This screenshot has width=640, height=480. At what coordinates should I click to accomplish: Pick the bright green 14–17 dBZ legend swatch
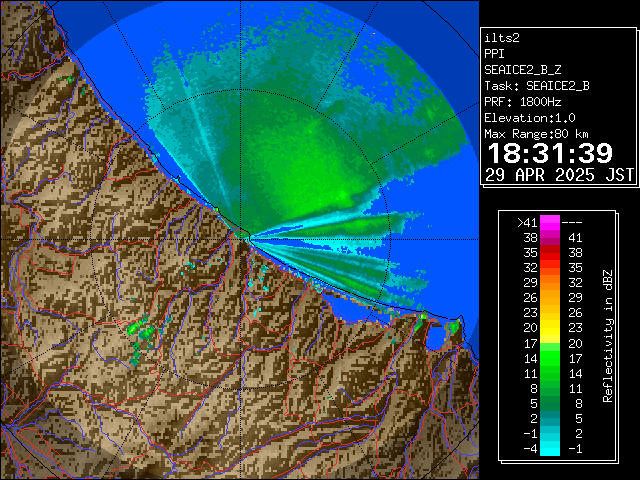point(550,358)
